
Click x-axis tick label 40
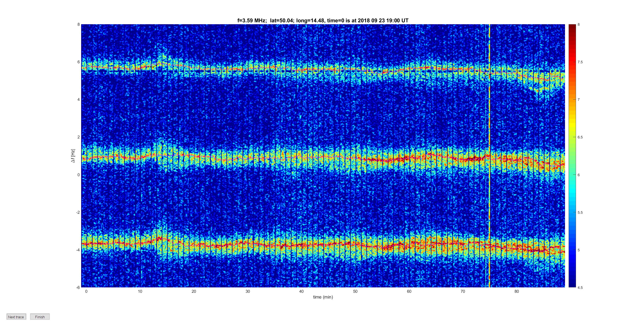click(x=302, y=291)
